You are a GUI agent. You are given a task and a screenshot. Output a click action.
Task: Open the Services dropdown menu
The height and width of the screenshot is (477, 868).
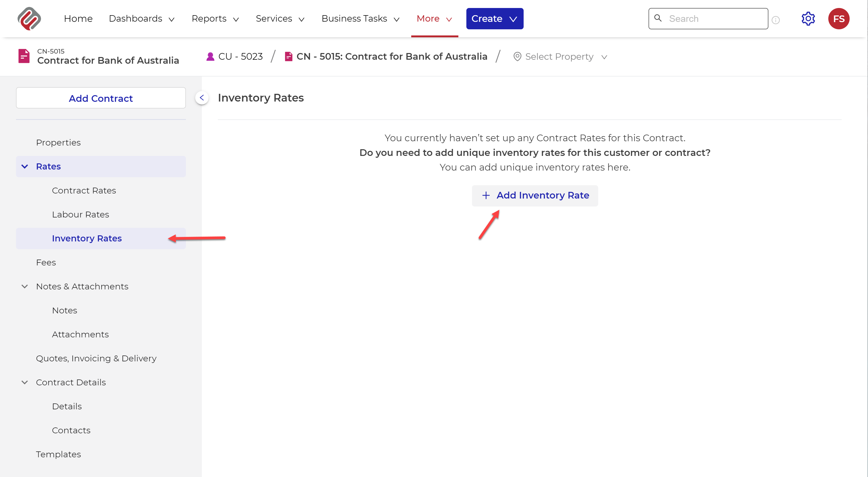tap(280, 19)
